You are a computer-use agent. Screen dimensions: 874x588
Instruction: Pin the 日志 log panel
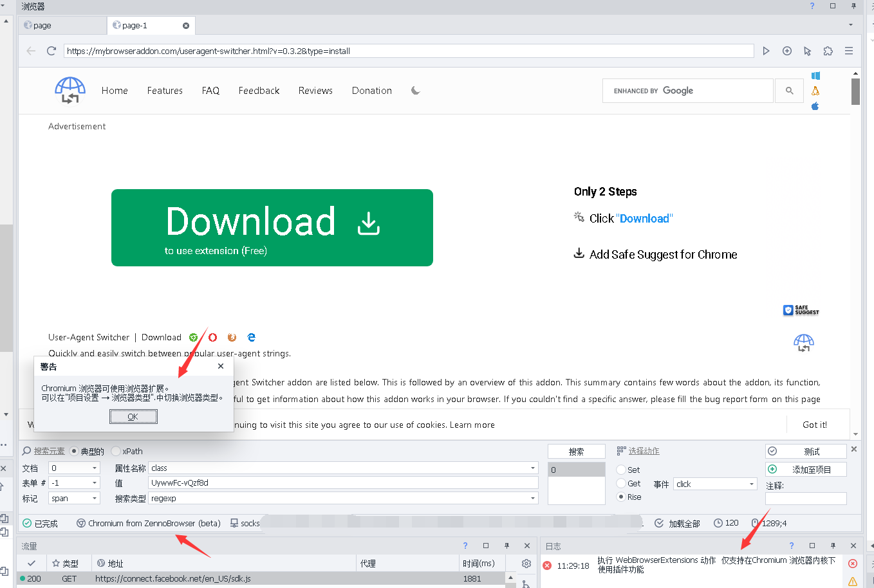pos(833,546)
